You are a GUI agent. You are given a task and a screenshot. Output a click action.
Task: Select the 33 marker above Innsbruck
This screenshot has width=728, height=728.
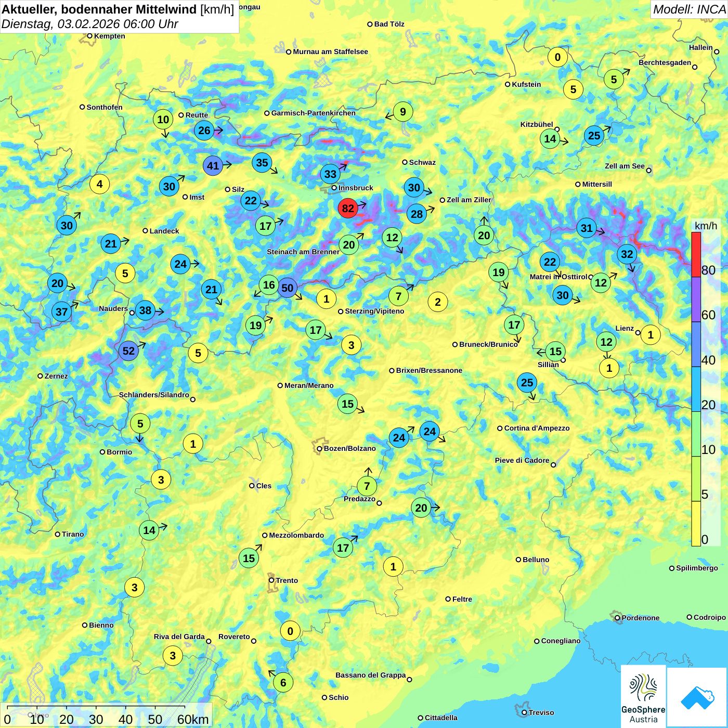[330, 174]
